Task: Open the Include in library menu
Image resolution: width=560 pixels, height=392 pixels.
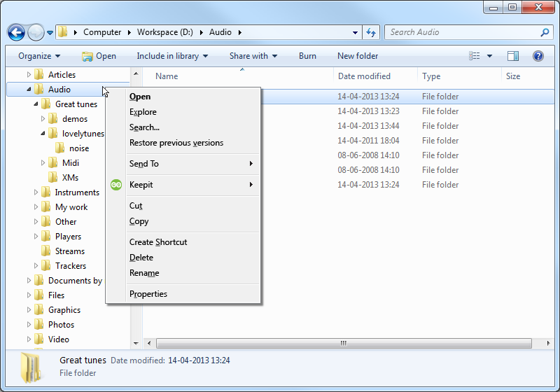Action: pyautogui.click(x=172, y=56)
